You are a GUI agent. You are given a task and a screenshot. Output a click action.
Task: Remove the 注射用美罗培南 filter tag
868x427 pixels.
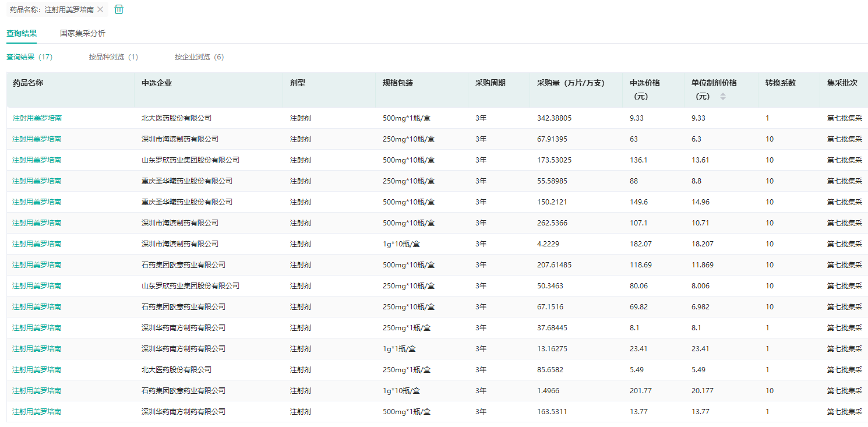tap(100, 9)
